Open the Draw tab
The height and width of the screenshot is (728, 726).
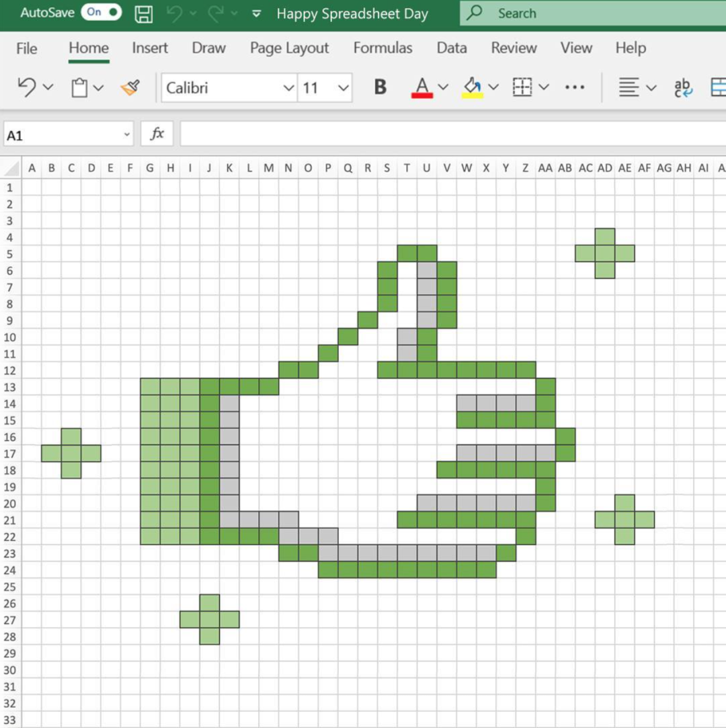pyautogui.click(x=209, y=48)
